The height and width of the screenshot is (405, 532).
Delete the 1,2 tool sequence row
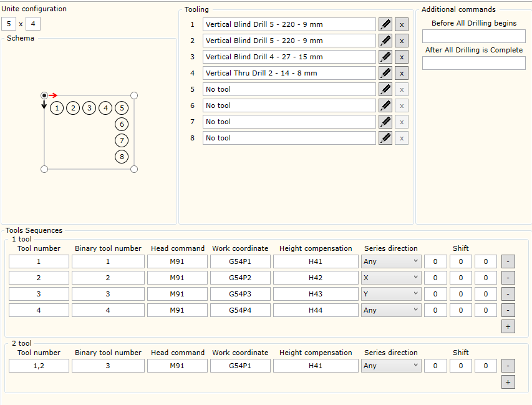coord(508,366)
